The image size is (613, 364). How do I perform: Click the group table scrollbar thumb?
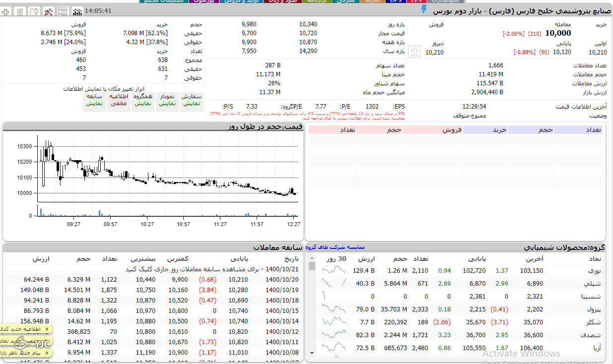click(312, 266)
